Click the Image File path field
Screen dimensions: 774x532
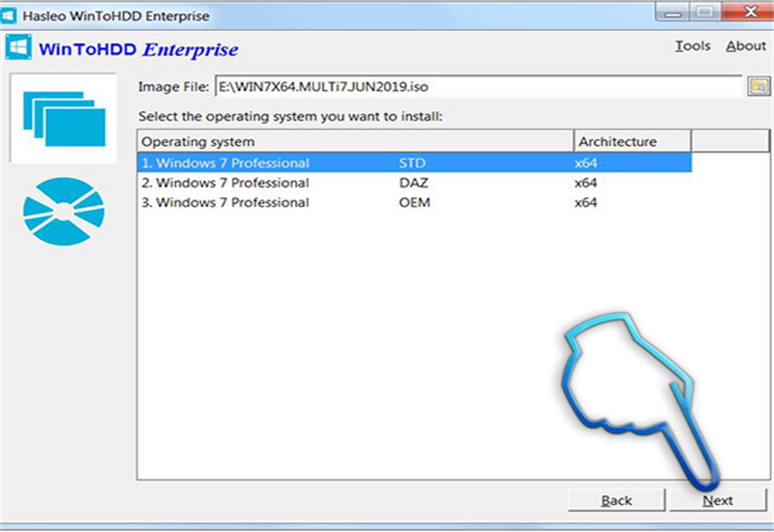tap(478, 86)
